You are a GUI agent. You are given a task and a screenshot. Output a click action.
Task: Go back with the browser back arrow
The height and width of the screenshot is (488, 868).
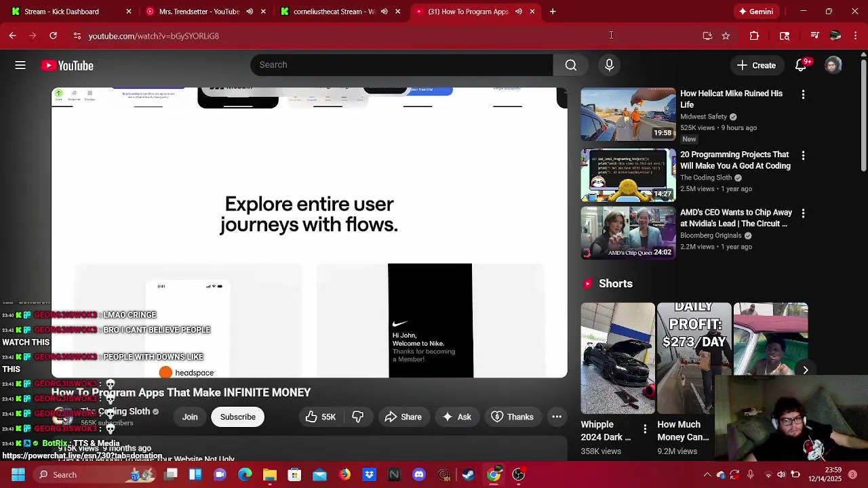pos(12,35)
